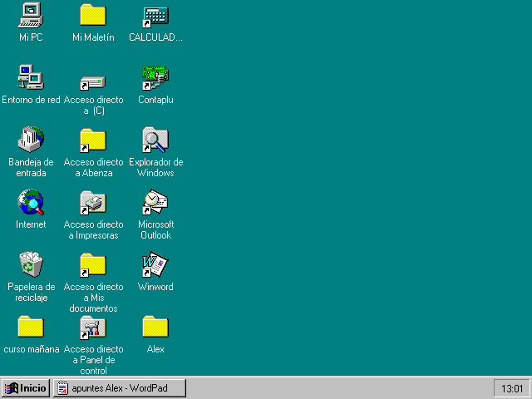Click the 13:01 taskbar clock
This screenshot has height=399, width=532.
coord(512,388)
